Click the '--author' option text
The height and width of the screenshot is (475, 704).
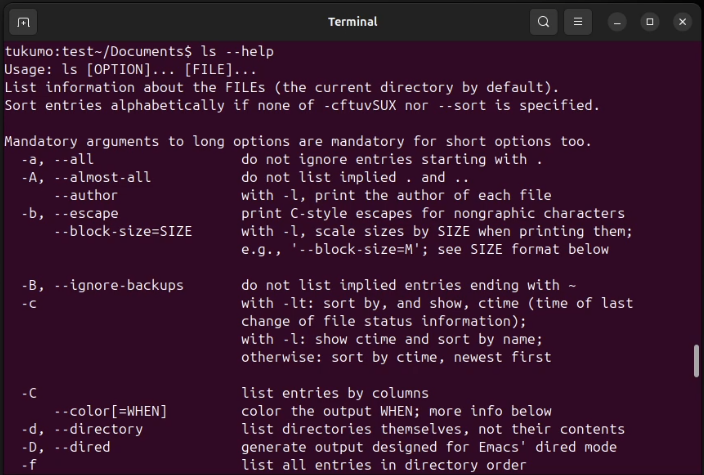coord(85,195)
